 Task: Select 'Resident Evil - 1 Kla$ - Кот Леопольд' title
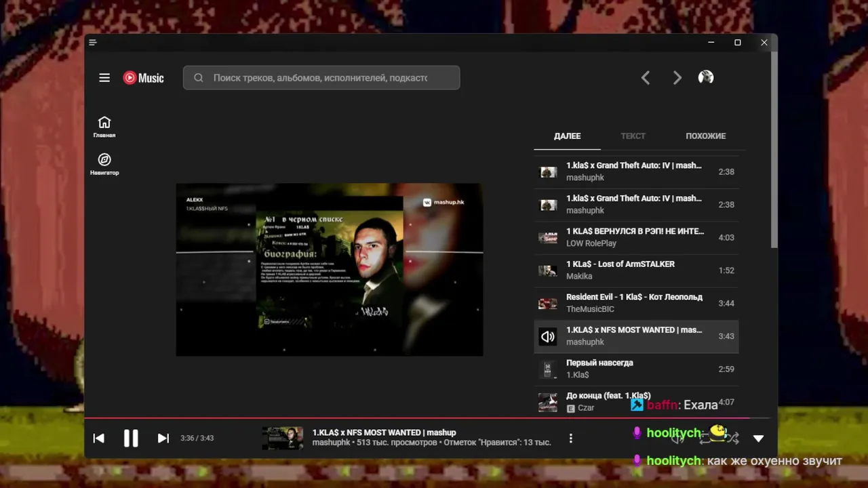point(635,297)
